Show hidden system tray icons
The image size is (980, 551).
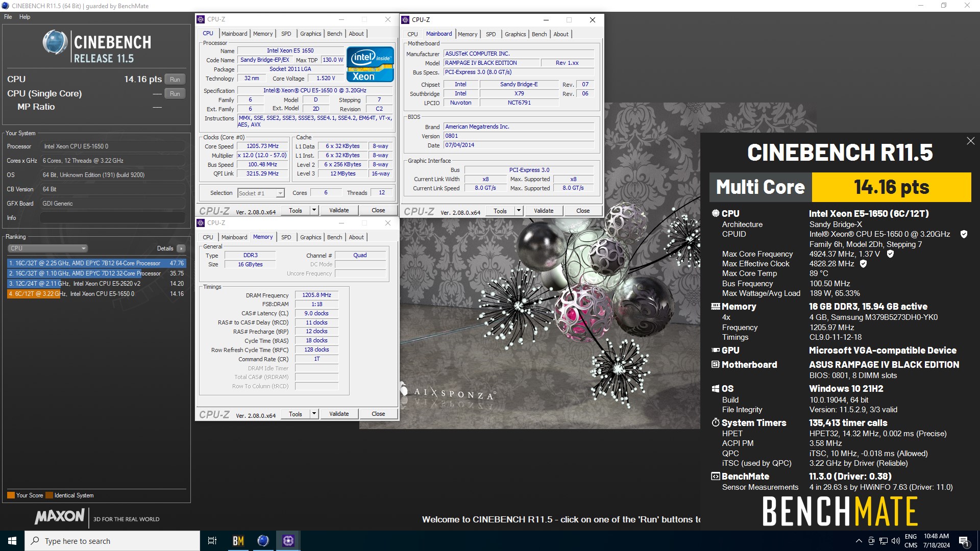tap(859, 541)
